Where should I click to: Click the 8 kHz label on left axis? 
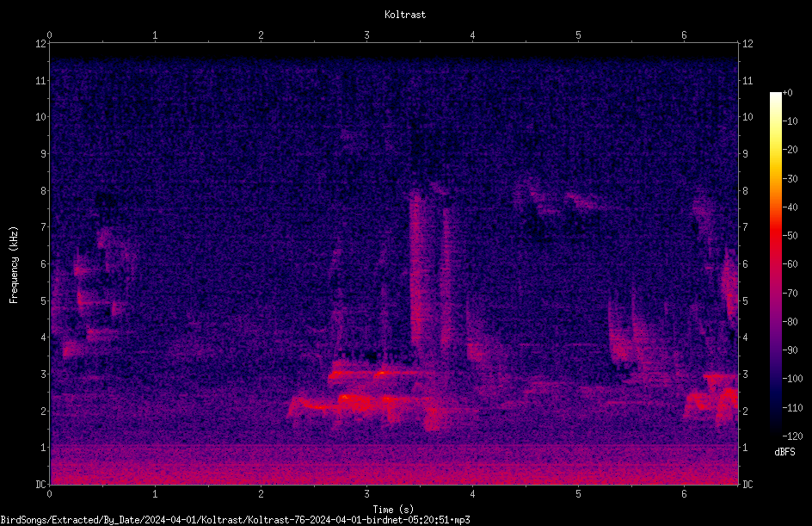[42, 191]
